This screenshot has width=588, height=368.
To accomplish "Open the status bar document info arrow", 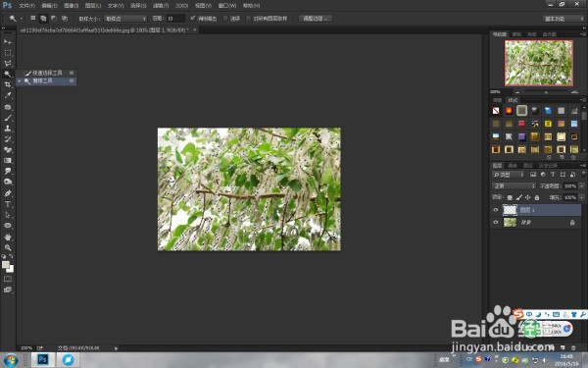I will pos(116,348).
